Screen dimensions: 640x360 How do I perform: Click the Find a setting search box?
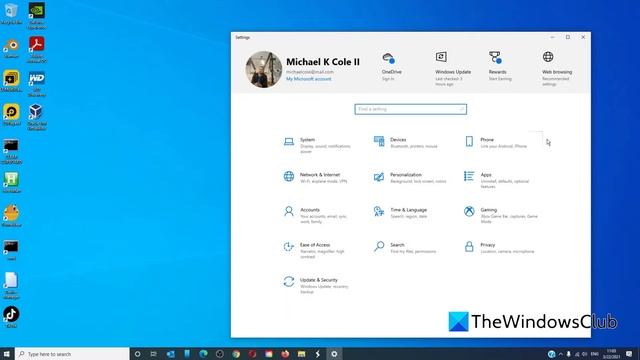[411, 109]
